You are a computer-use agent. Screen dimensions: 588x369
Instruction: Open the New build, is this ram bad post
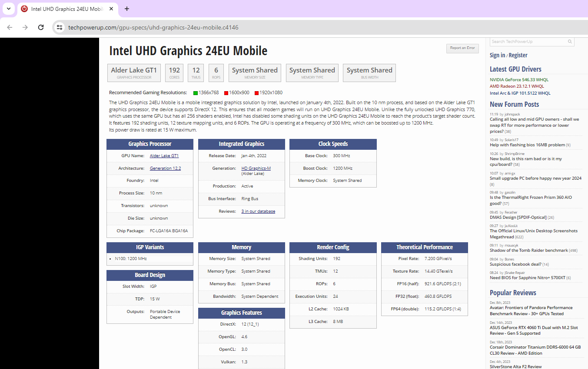coord(526,161)
